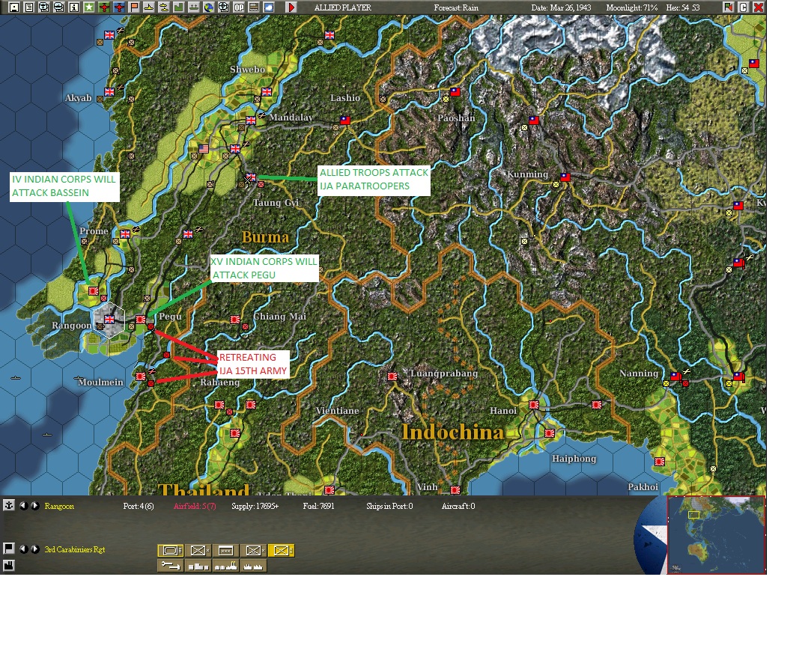Click the factory with smokestacks symbol button
Screen dimensions: 811x672
click(x=226, y=566)
